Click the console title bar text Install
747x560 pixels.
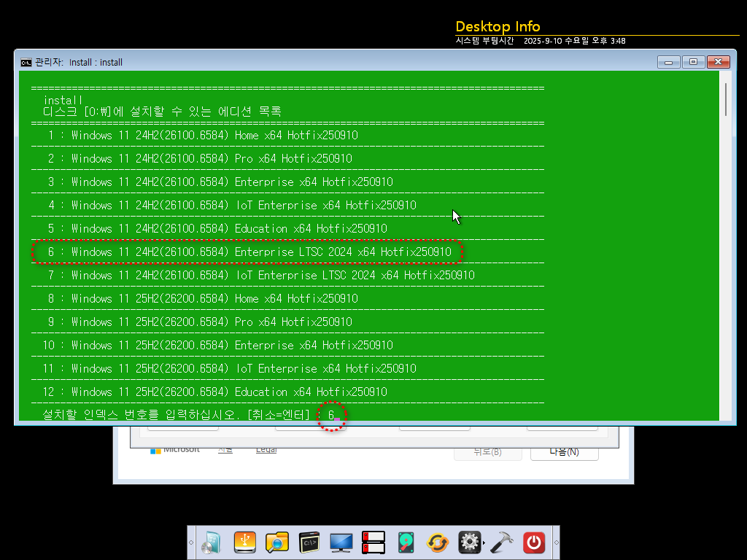pyautogui.click(x=96, y=63)
